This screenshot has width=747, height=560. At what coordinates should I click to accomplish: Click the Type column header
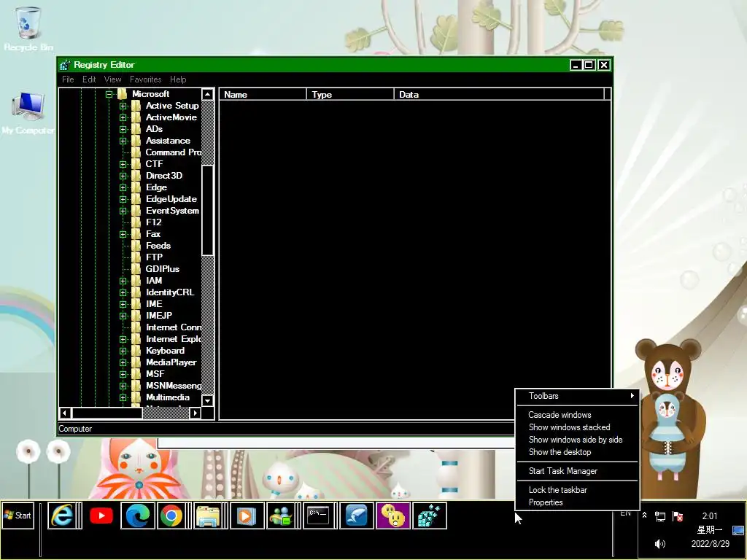click(351, 94)
